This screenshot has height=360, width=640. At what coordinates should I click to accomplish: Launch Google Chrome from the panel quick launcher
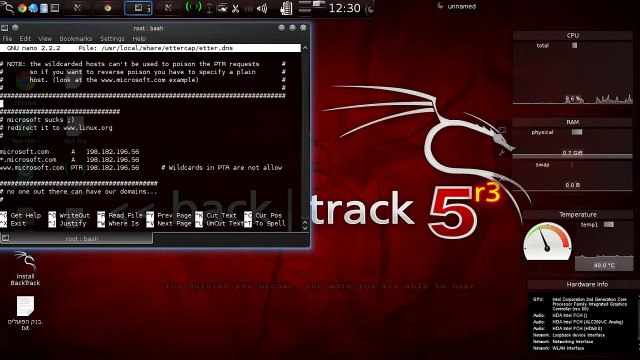click(x=22, y=8)
